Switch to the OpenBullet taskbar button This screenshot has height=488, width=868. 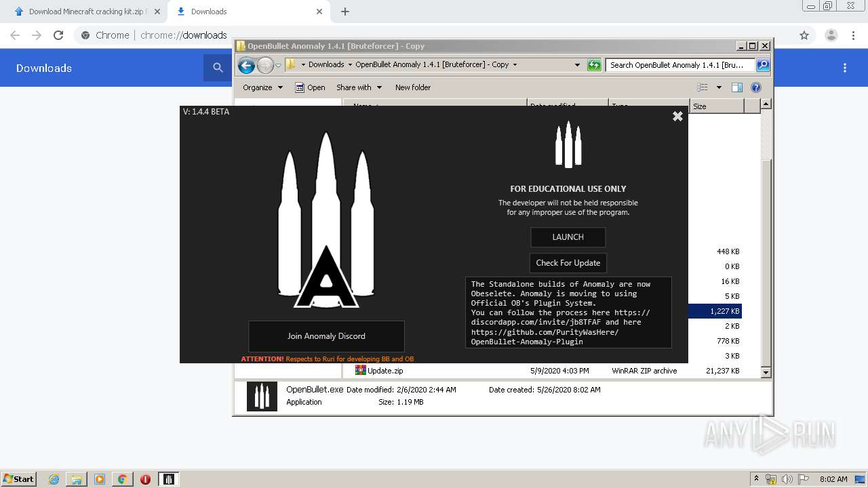pos(169,479)
